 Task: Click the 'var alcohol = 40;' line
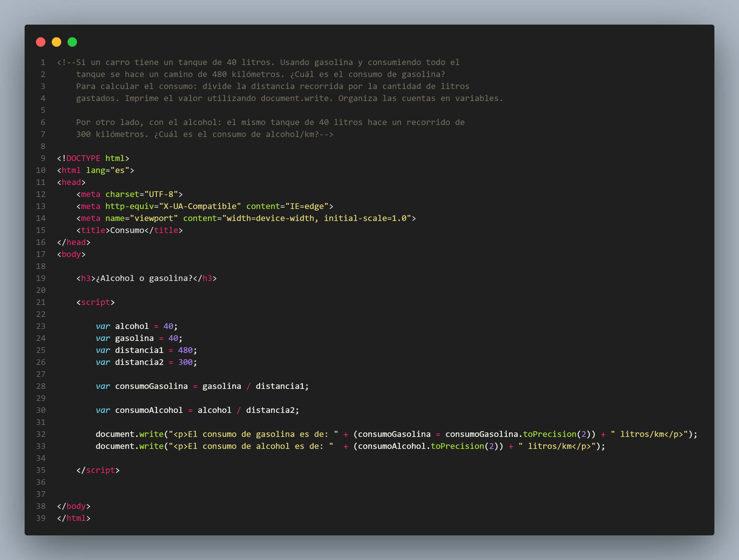point(137,326)
